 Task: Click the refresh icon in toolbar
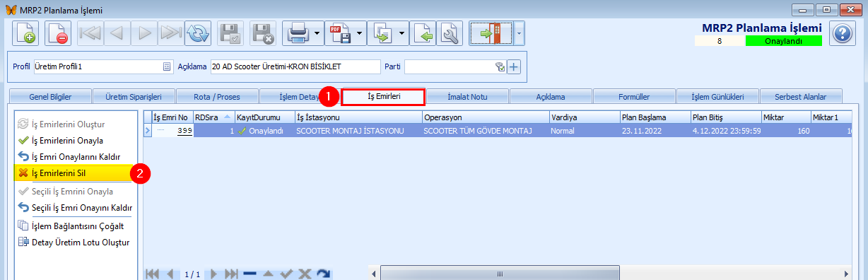click(199, 33)
